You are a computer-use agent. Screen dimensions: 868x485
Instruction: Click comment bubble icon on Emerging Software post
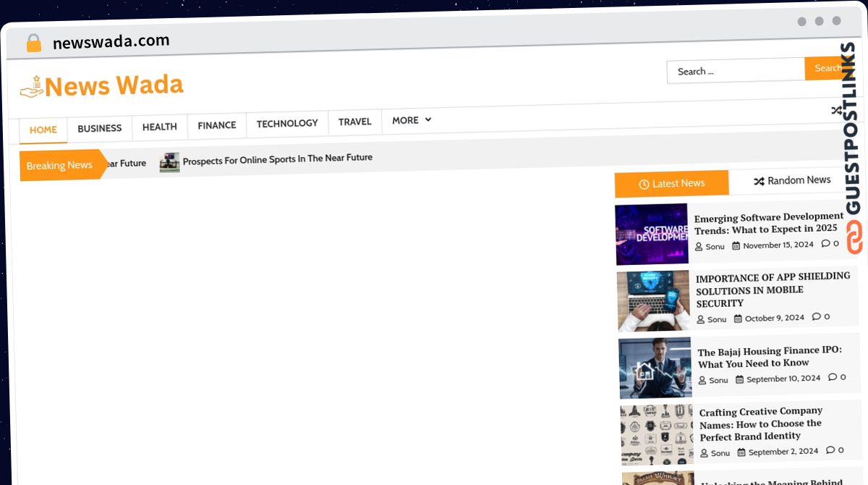click(825, 243)
